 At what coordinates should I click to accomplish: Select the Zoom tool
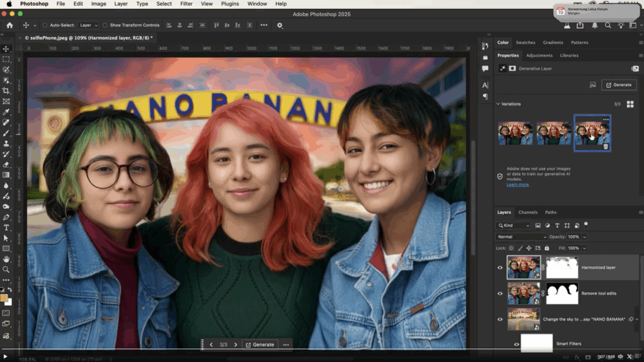(6, 270)
